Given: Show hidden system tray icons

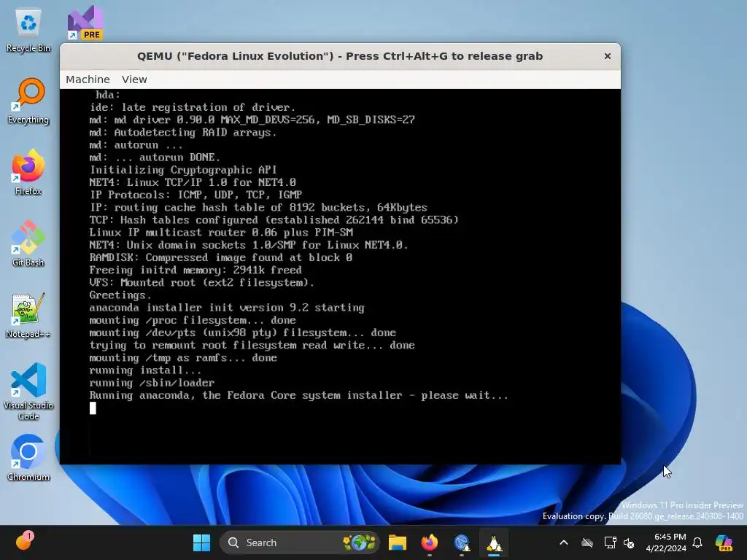Looking at the screenshot, I should tap(564, 542).
